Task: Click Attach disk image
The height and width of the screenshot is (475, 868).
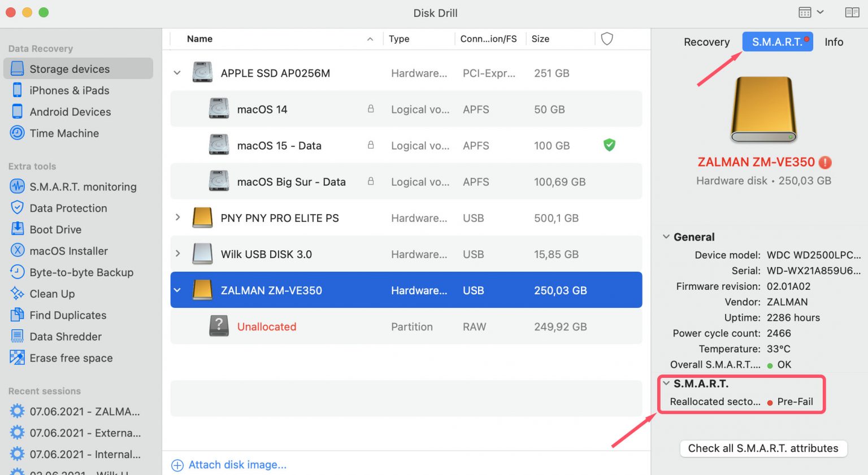Action: coord(229,464)
